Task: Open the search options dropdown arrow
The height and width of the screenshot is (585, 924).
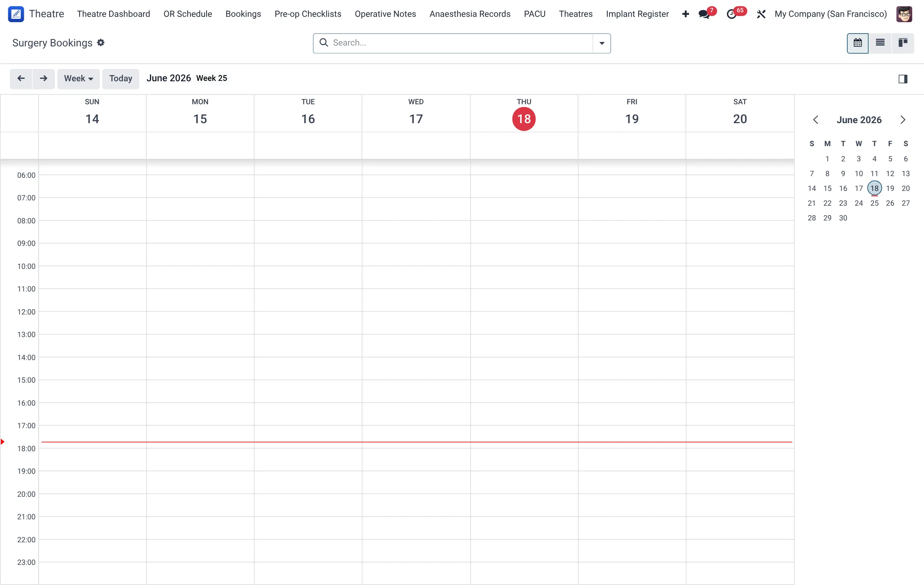Action: coord(602,43)
